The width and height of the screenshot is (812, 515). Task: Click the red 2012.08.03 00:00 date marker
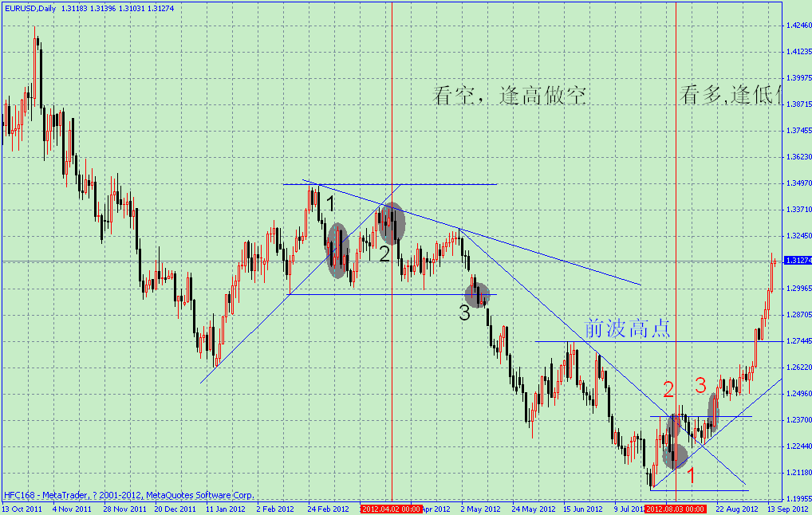[676, 509]
